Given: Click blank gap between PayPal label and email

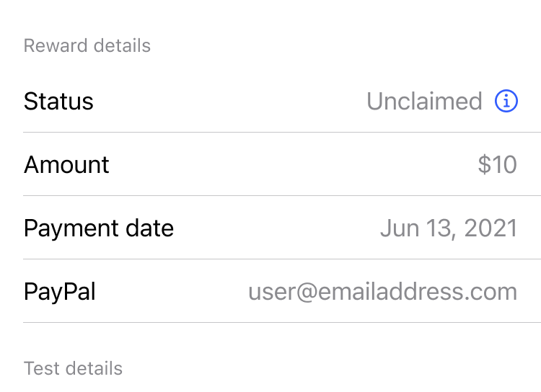Looking at the screenshot, I should (x=173, y=292).
